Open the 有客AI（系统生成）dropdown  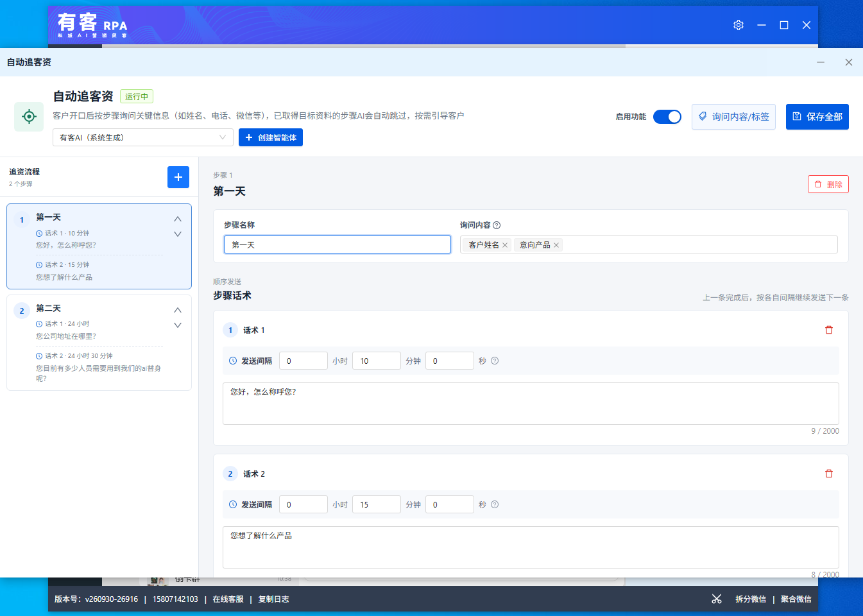142,137
